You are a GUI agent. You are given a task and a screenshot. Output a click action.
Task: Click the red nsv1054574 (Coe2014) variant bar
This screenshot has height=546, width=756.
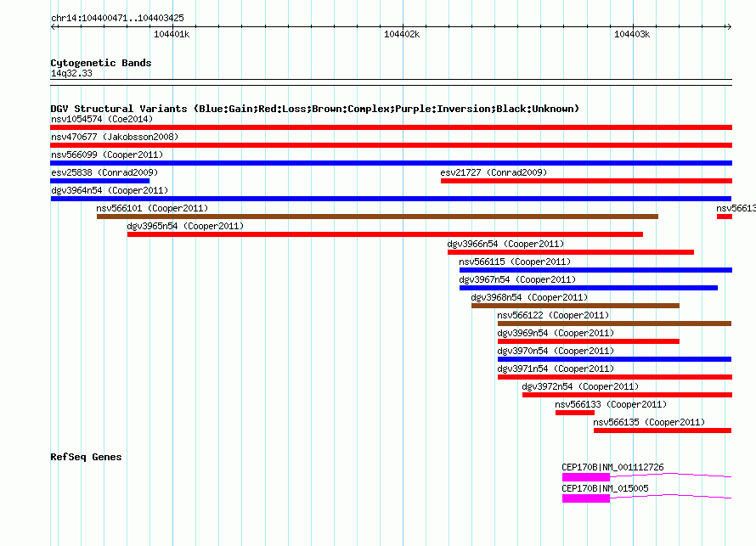point(391,127)
